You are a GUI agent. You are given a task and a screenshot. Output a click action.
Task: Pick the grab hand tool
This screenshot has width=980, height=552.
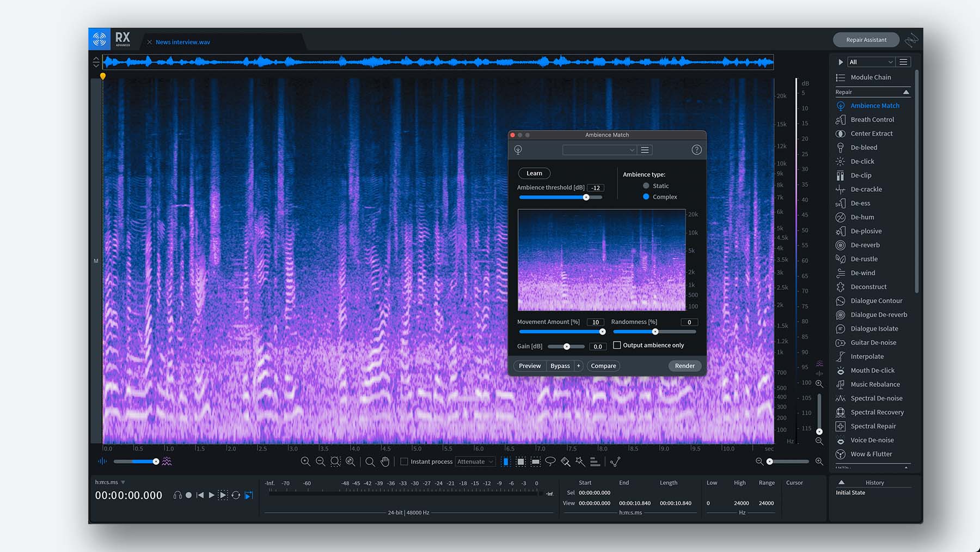pos(385,462)
